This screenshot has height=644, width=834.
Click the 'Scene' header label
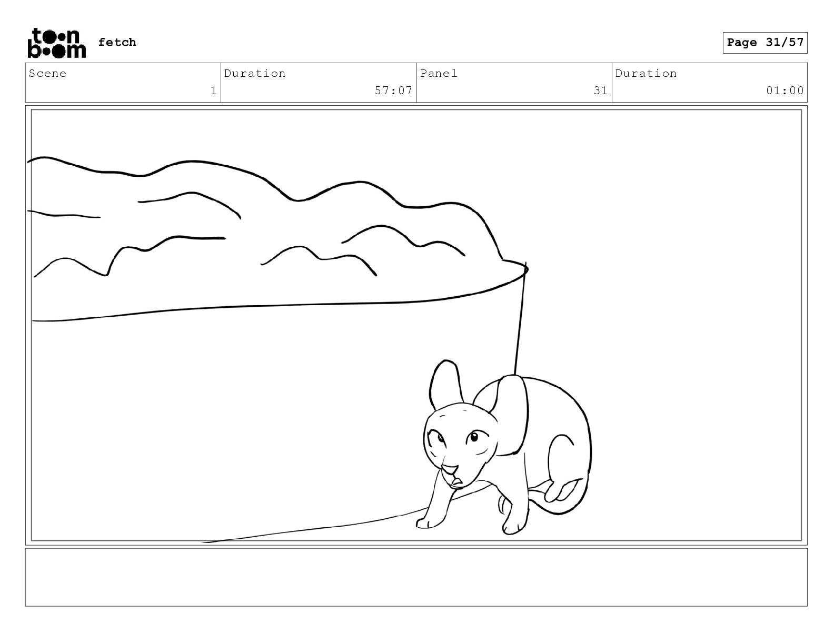coord(48,74)
